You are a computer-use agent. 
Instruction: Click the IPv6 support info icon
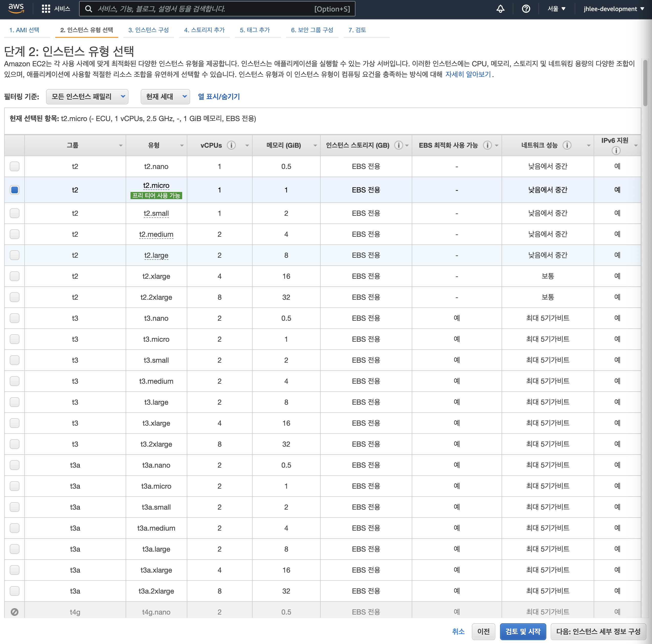616,151
